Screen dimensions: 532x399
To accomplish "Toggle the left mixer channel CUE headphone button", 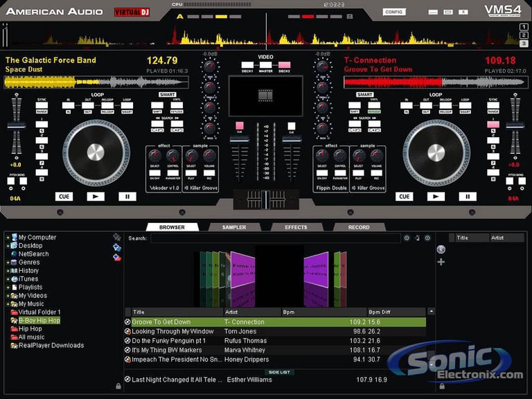I will click(240, 126).
